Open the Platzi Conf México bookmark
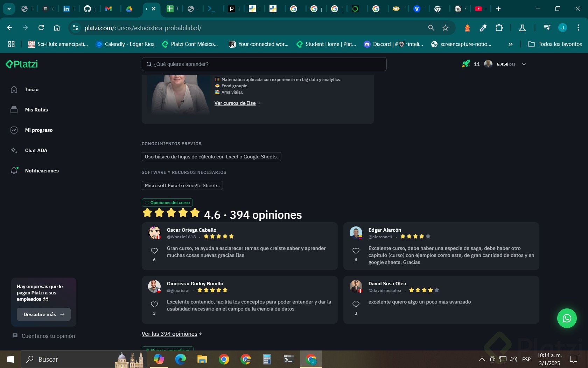588x368 pixels. pos(190,44)
